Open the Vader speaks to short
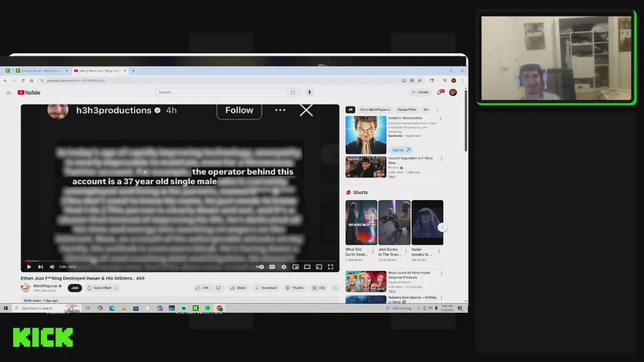The image size is (644, 362). click(x=427, y=222)
